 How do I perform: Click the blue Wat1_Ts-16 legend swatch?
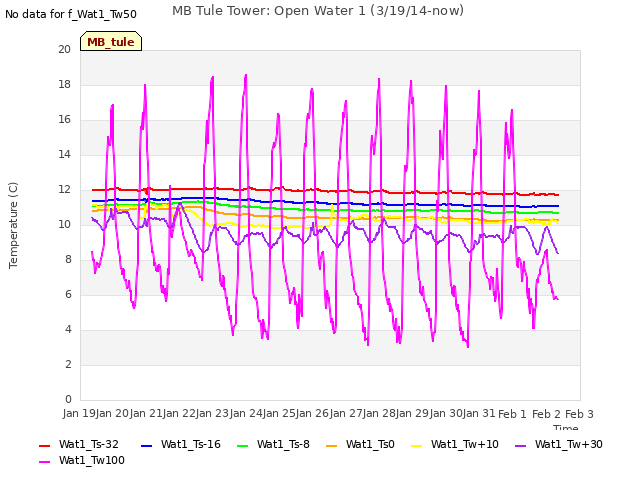point(146,445)
